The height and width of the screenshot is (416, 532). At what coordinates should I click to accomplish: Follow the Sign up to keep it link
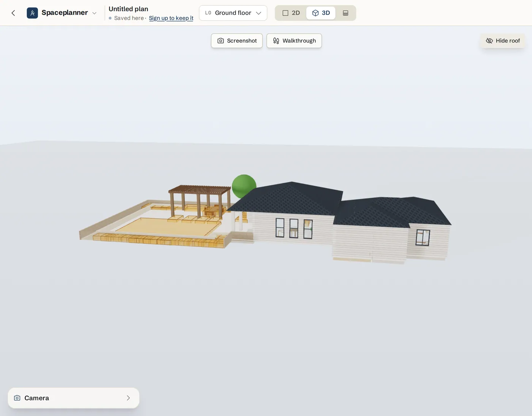(x=171, y=18)
